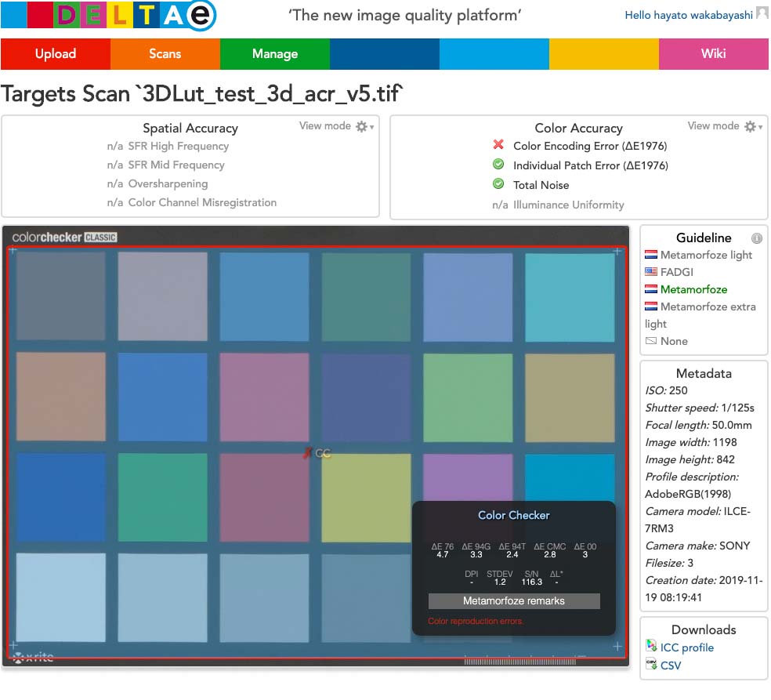Image resolution: width=771 pixels, height=700 pixels.
Task: Select the active Metamorfoze guideline
Action: 693,289
